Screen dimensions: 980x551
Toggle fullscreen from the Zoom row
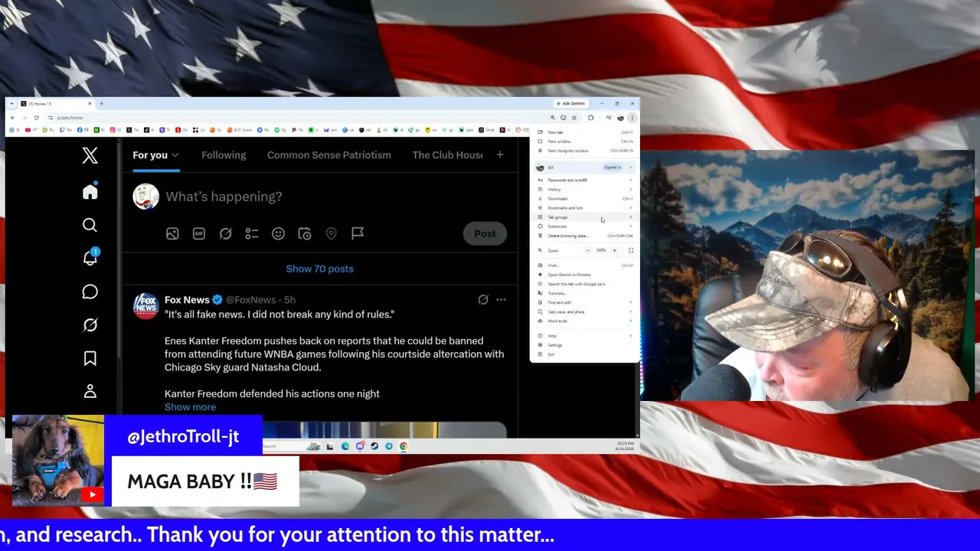(631, 250)
